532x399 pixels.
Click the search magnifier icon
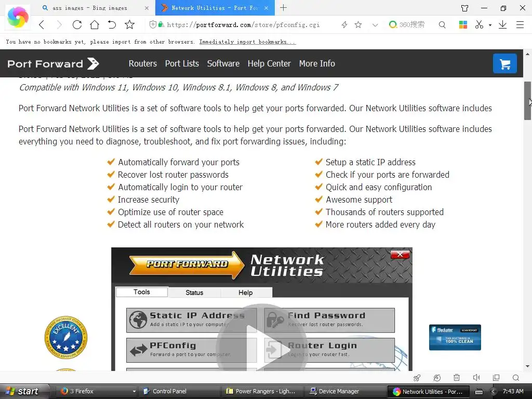click(x=442, y=25)
